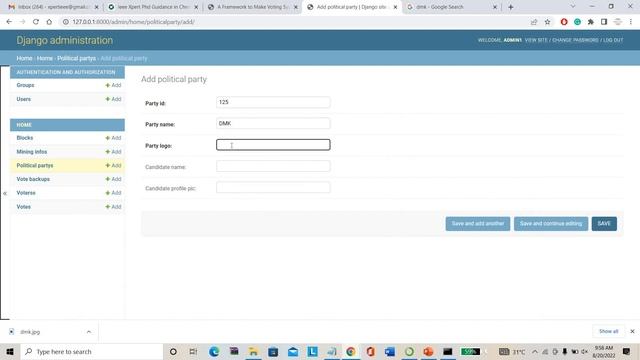Close the Add political party tab
The image size is (640, 360).
[395, 7]
